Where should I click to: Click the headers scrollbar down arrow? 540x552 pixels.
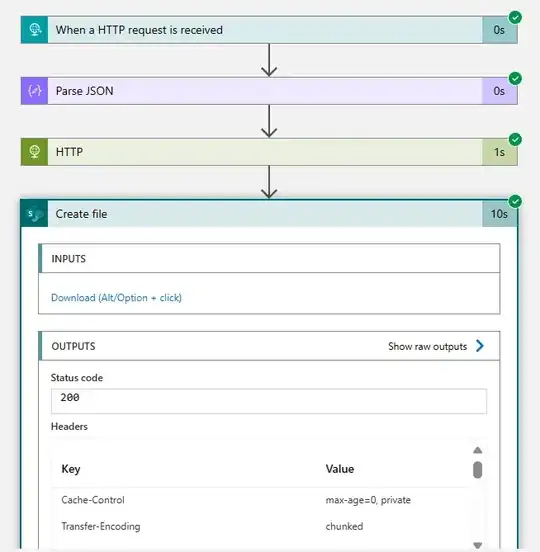(477, 545)
